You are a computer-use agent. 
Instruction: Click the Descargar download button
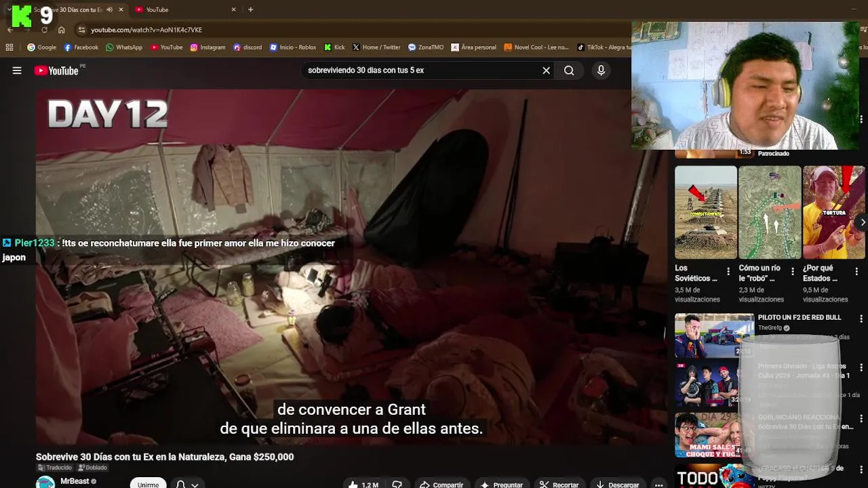pos(617,485)
